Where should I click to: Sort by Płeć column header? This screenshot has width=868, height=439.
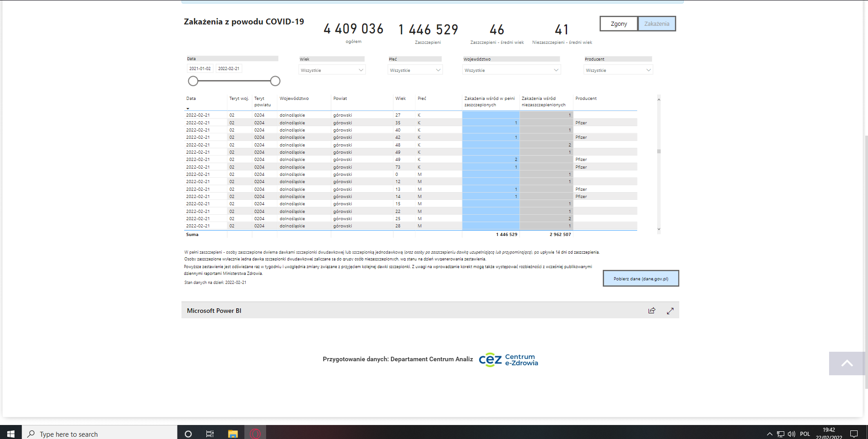pyautogui.click(x=422, y=99)
